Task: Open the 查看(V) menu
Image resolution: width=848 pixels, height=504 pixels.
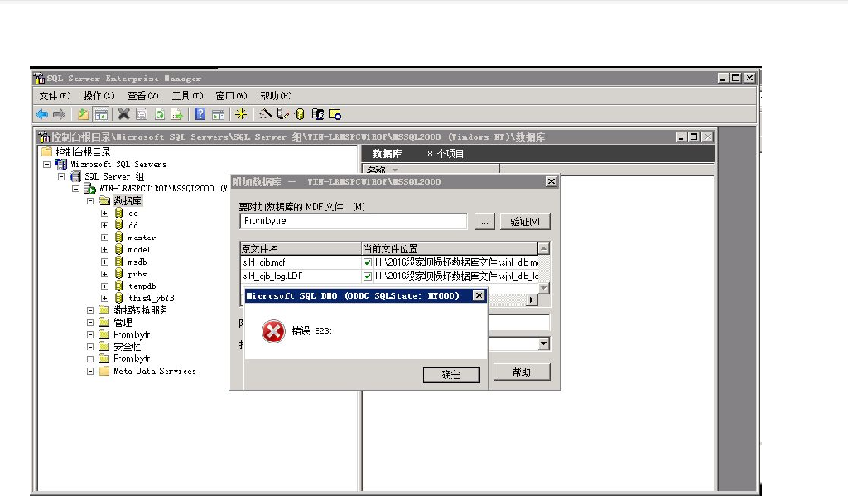Action: click(x=142, y=96)
